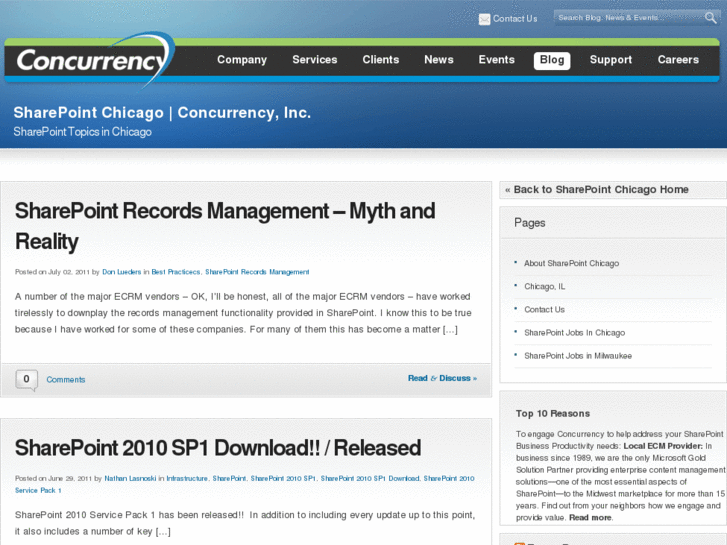This screenshot has height=545, width=727.
Task: Open the Company menu
Action: (x=242, y=60)
